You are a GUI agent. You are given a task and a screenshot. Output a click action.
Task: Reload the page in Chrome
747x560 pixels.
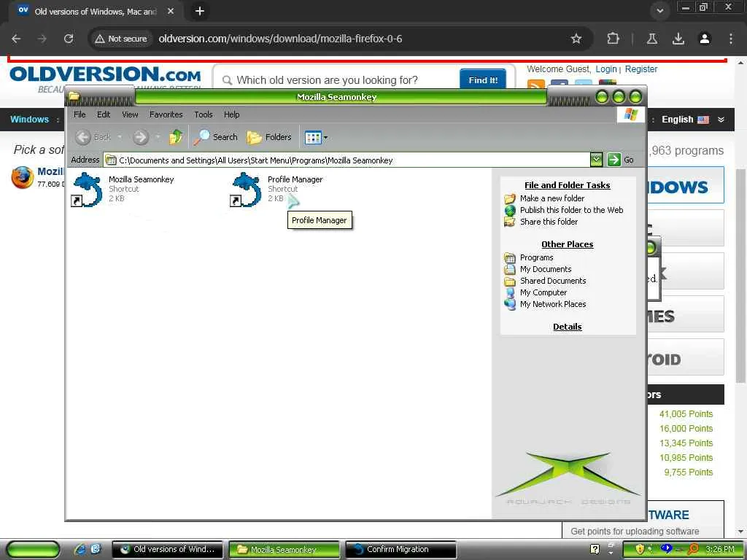click(x=69, y=39)
